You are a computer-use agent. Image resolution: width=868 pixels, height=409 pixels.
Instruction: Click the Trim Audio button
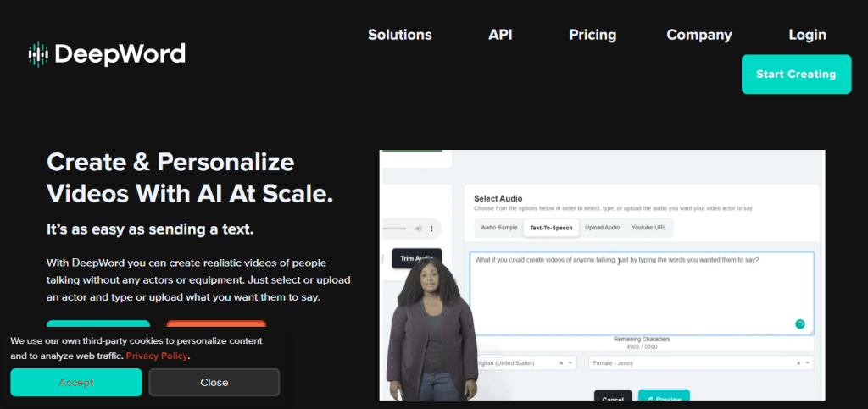point(416,258)
